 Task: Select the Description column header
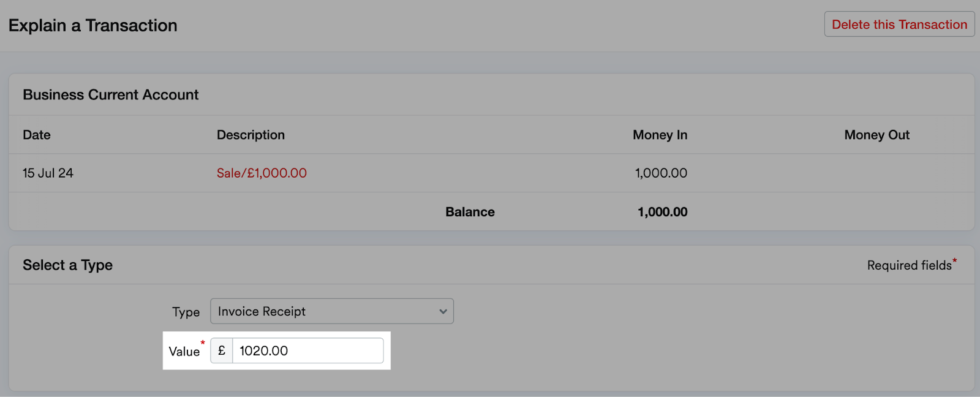point(251,135)
